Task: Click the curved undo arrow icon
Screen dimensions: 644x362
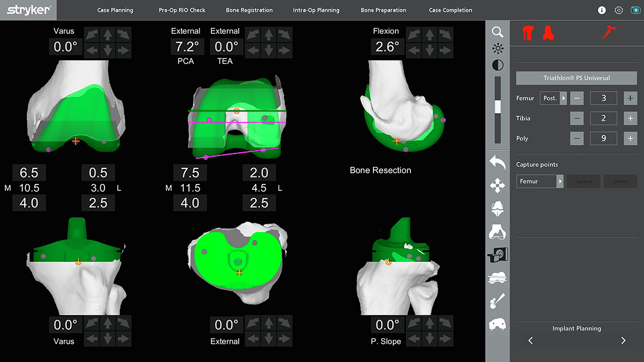Action: tap(497, 162)
